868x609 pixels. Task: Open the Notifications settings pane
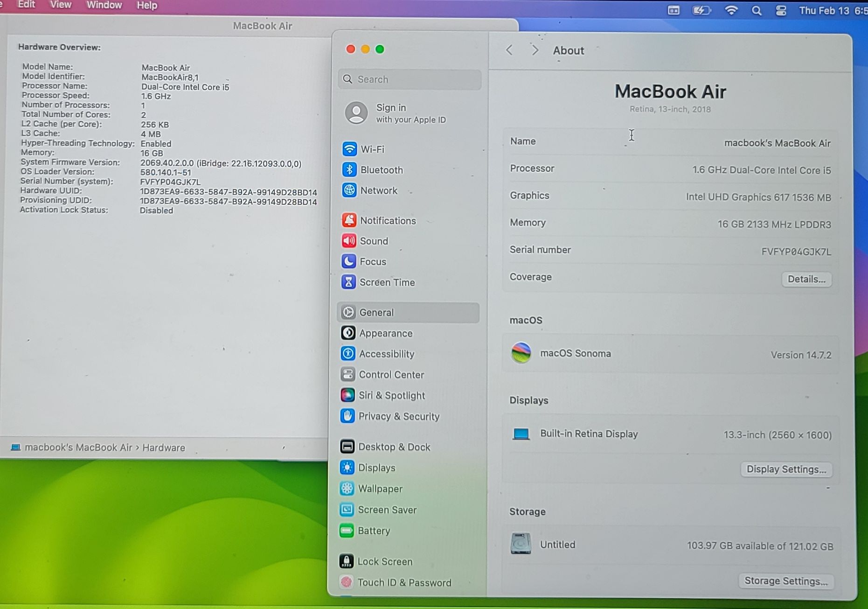pos(387,221)
